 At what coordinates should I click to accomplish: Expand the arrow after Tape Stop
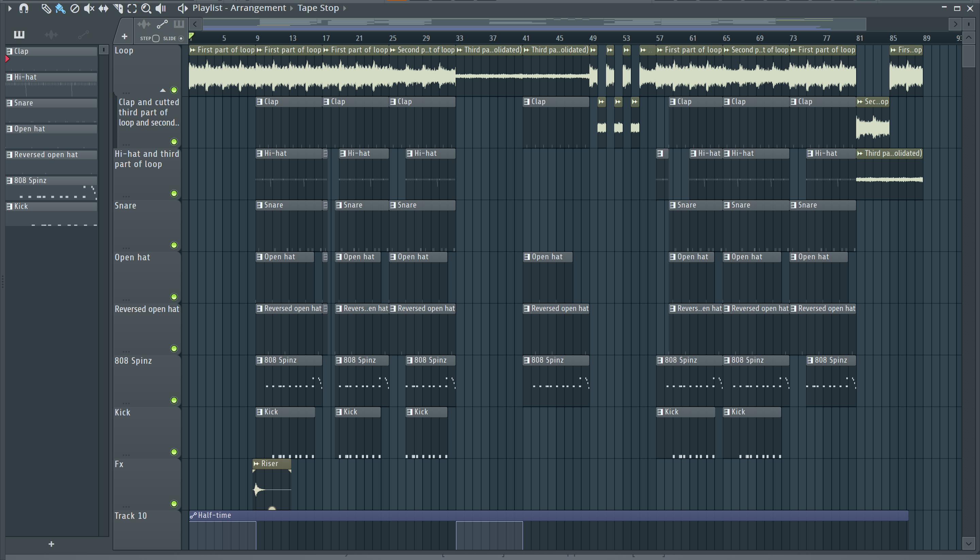point(345,8)
